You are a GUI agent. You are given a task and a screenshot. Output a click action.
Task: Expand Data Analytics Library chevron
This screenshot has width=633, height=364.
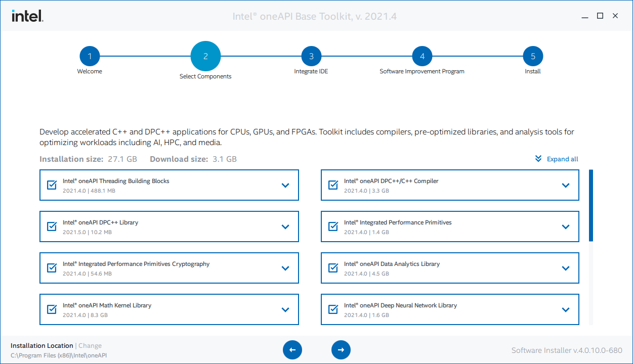(566, 268)
